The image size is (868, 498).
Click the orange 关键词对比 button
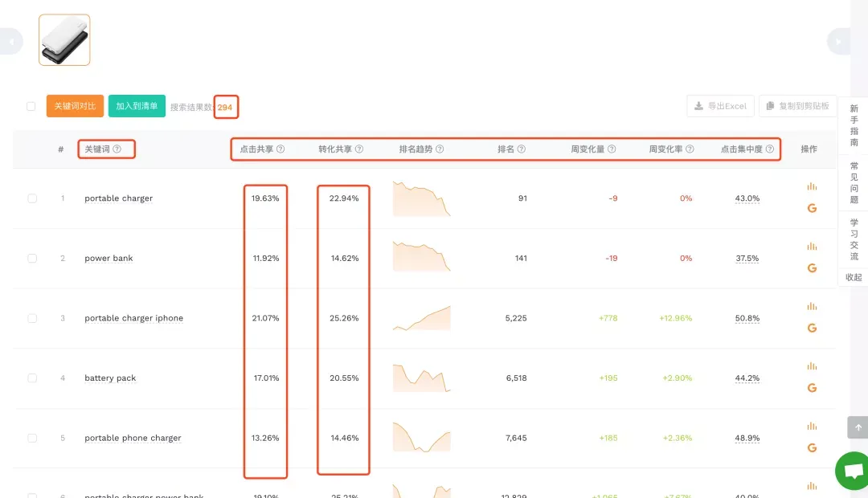75,106
